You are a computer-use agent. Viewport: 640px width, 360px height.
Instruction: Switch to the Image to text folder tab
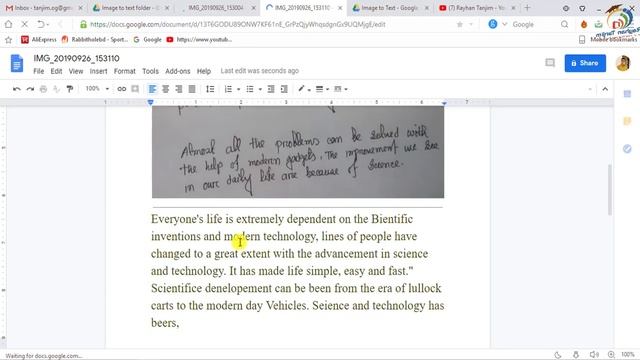point(131,8)
